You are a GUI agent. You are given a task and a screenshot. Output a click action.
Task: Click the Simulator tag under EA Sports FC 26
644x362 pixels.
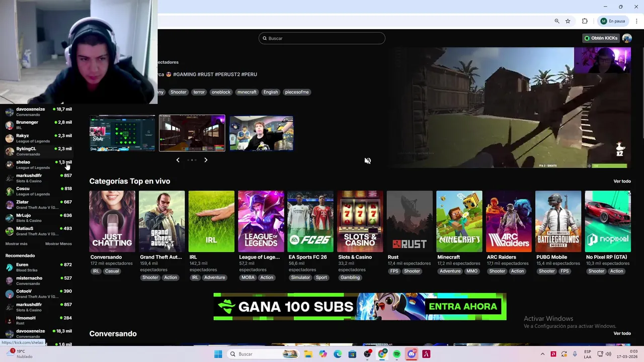[300, 278]
